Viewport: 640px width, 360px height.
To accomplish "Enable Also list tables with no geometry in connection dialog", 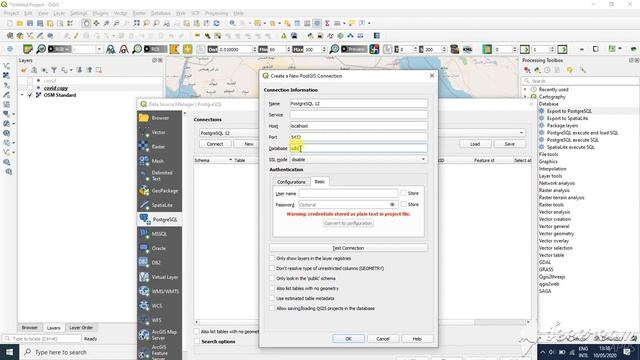I will pyautogui.click(x=272, y=288).
